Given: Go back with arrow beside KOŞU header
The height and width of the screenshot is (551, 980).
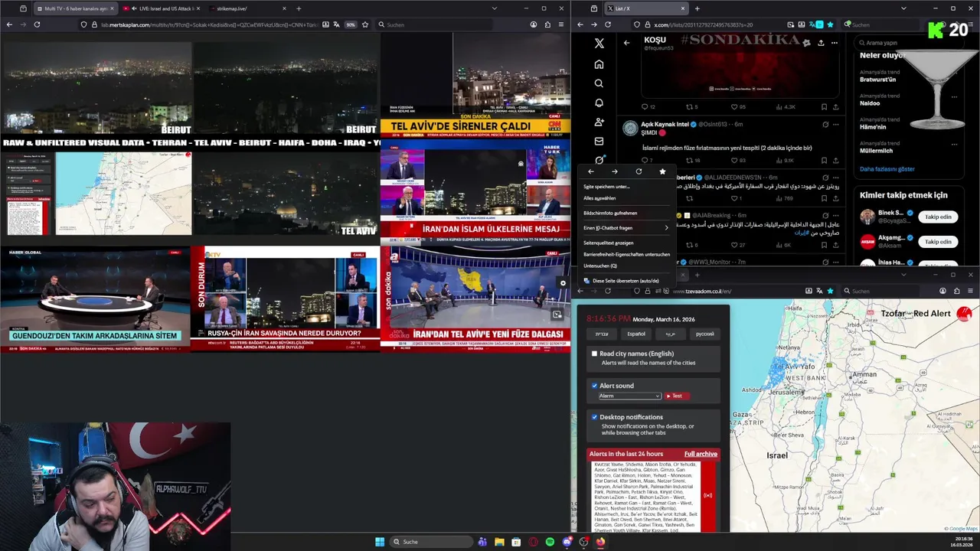Looking at the screenshot, I should pos(626,43).
